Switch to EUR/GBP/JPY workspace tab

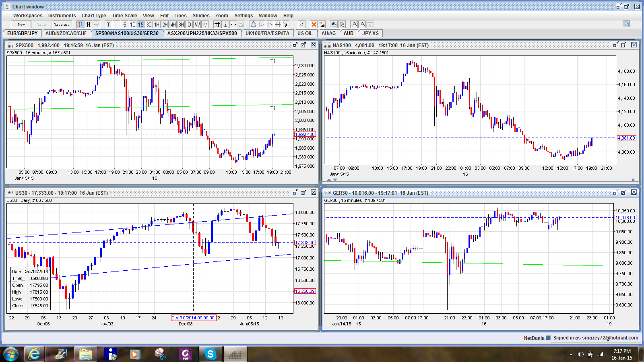(23, 33)
